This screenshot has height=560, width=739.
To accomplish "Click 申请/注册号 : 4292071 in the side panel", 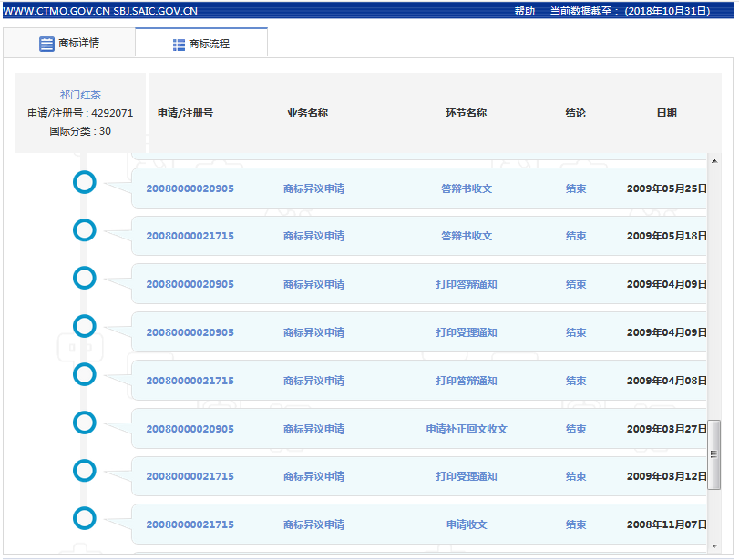I will click(80, 113).
